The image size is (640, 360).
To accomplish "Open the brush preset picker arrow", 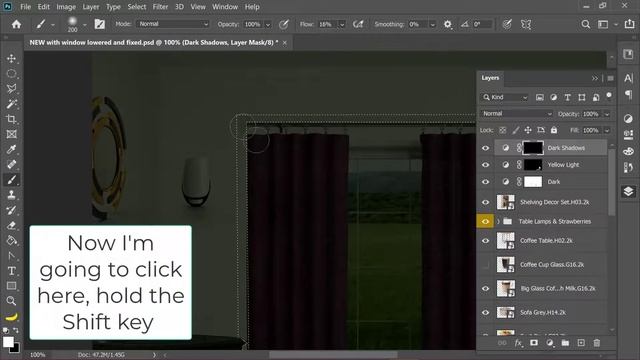I will (84, 25).
